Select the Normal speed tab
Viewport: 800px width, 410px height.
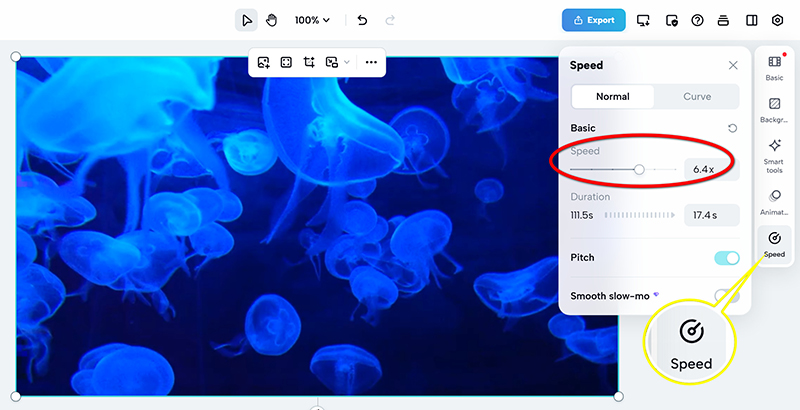[613, 97]
